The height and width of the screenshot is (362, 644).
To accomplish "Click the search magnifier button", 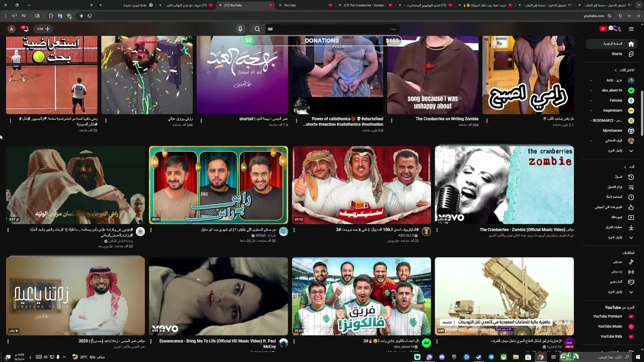I will pyautogui.click(x=257, y=29).
